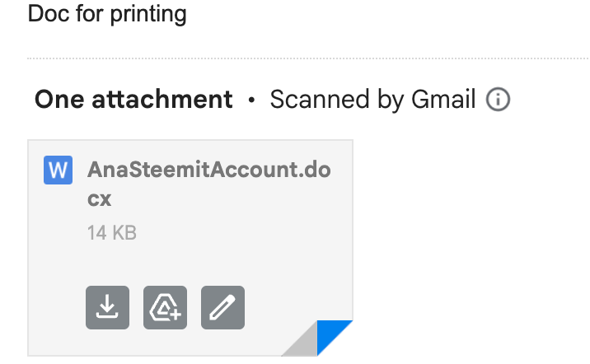Viewport: 590px width, 364px height.
Task: Click the wrapped cx filename ending
Action: 100,199
